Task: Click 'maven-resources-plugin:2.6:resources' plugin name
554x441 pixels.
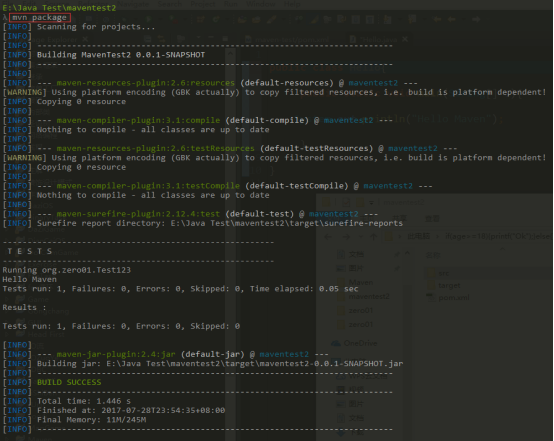Action: [x=146, y=83]
